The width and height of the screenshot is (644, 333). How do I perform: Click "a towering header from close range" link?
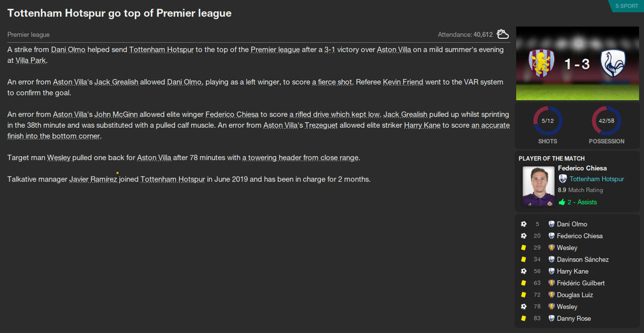pos(300,158)
